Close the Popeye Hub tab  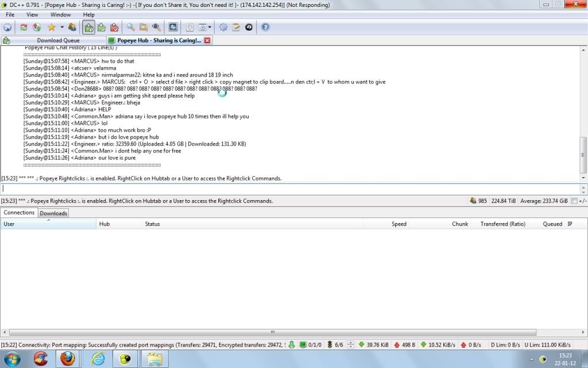click(x=207, y=40)
